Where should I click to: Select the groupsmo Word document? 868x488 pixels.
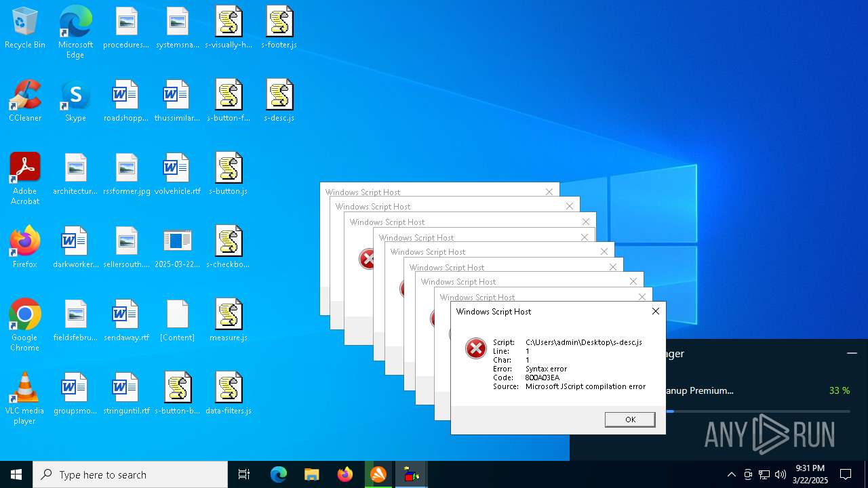point(75,394)
